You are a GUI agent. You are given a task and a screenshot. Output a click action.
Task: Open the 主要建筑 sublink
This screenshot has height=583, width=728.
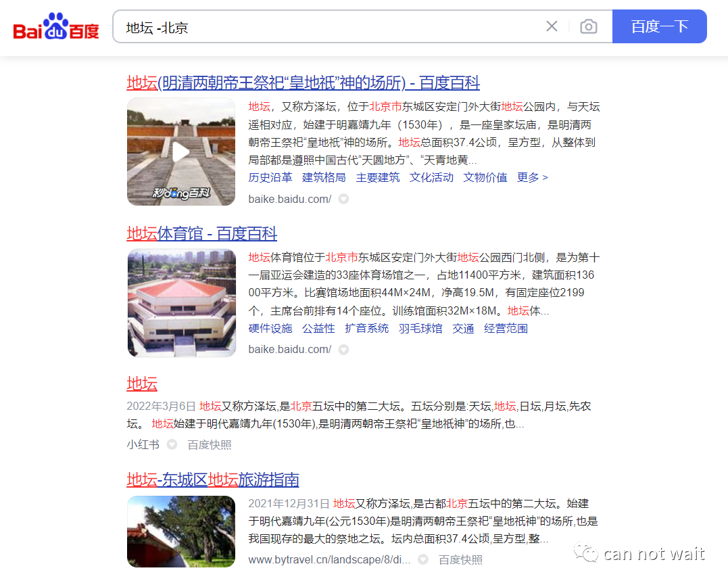point(377,177)
